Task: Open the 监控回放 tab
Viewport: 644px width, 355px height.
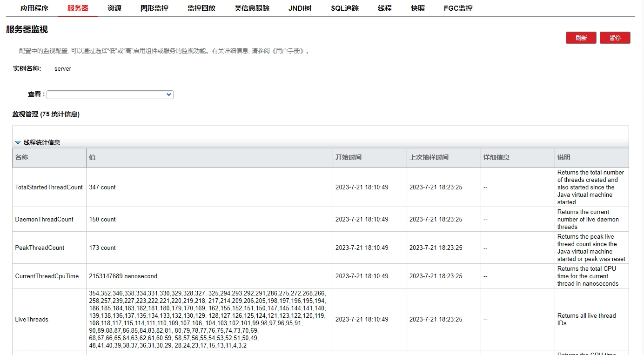Action: [201, 8]
